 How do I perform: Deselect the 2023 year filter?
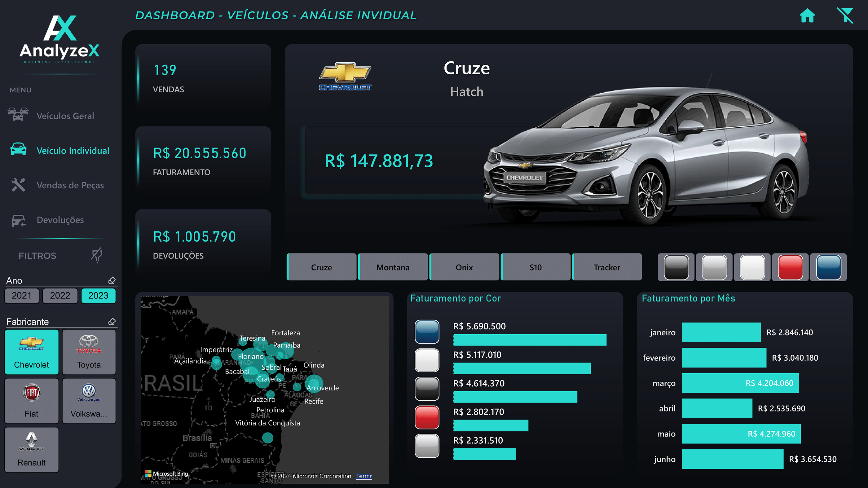pyautogui.click(x=99, y=296)
